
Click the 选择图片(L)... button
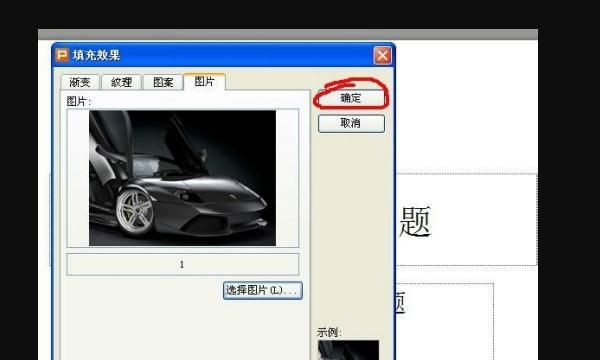[262, 290]
